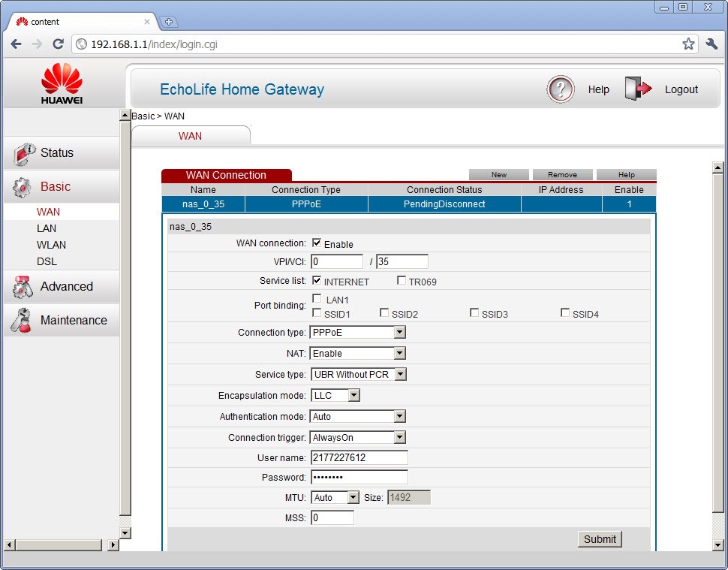The image size is (728, 570).
Task: Select WLAN in the sidebar
Action: point(51,245)
